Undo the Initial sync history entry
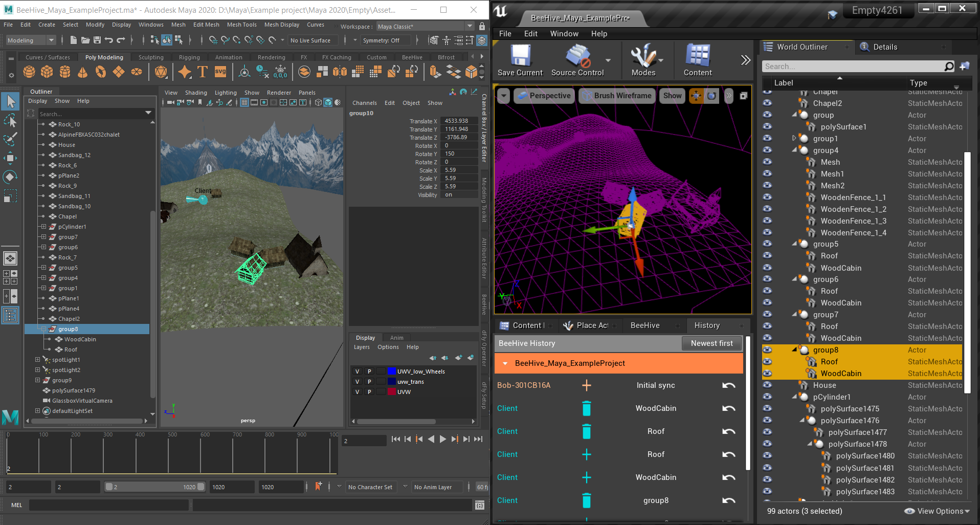Image resolution: width=980 pixels, height=525 pixels. coord(729,385)
